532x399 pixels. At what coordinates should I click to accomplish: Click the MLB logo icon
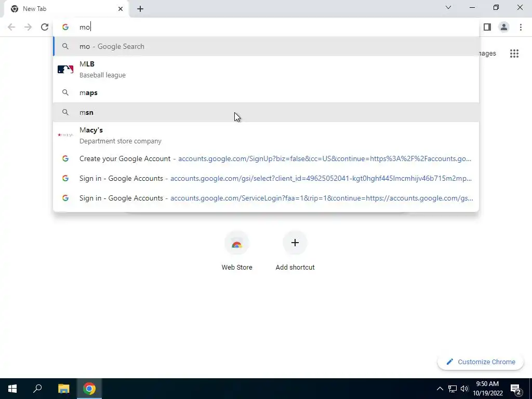point(65,70)
